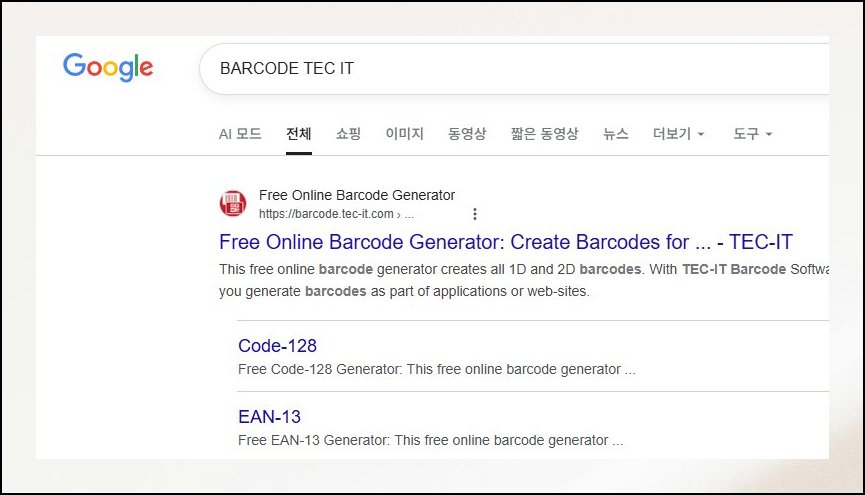
Task: Click the https://barcode.tec-it.com URL text
Action: tap(326, 214)
